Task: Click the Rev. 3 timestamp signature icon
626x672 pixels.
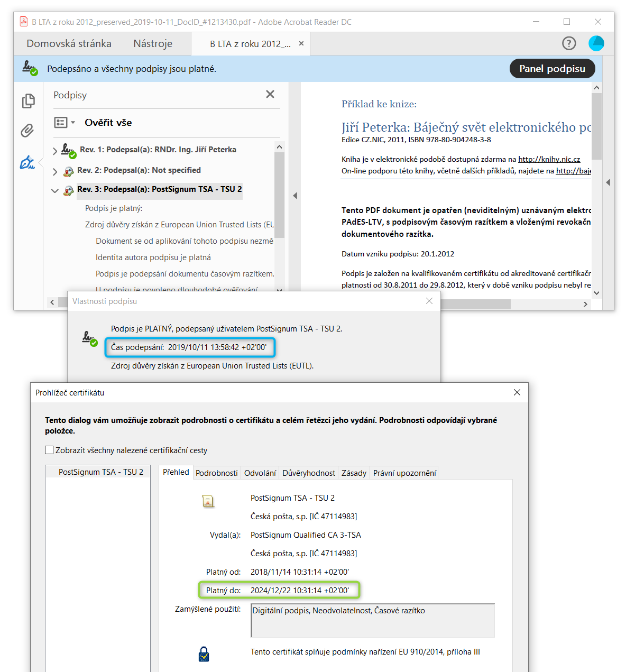Action: (69, 190)
